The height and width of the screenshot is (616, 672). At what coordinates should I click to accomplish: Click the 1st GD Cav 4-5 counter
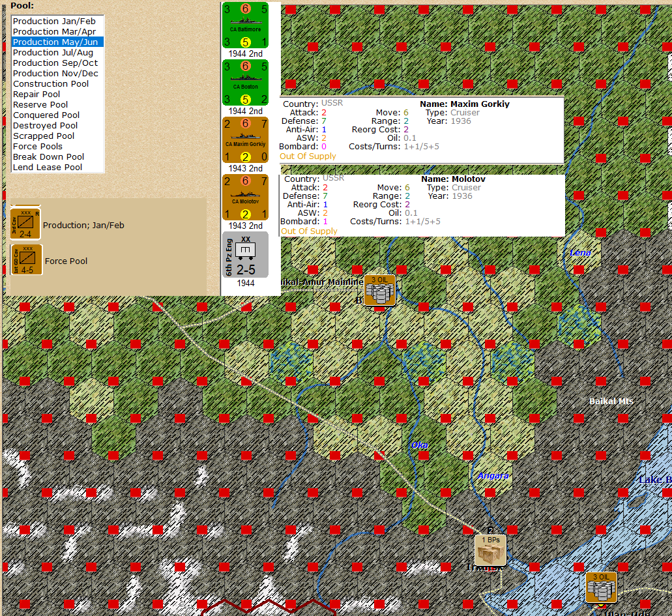26,260
